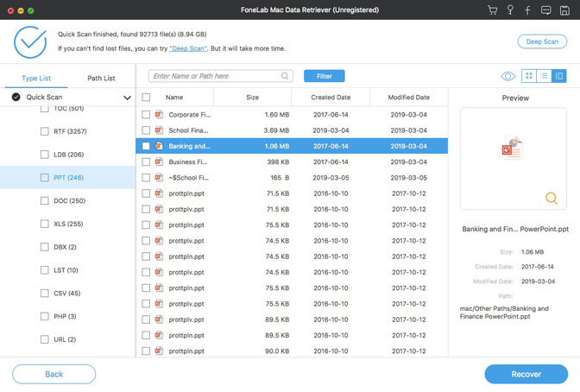Click the register key icon
580x392 pixels.
510,10
